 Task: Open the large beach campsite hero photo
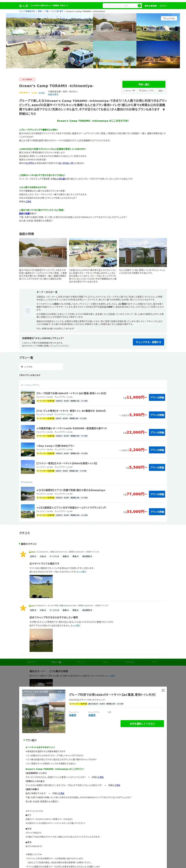coord(49,41)
